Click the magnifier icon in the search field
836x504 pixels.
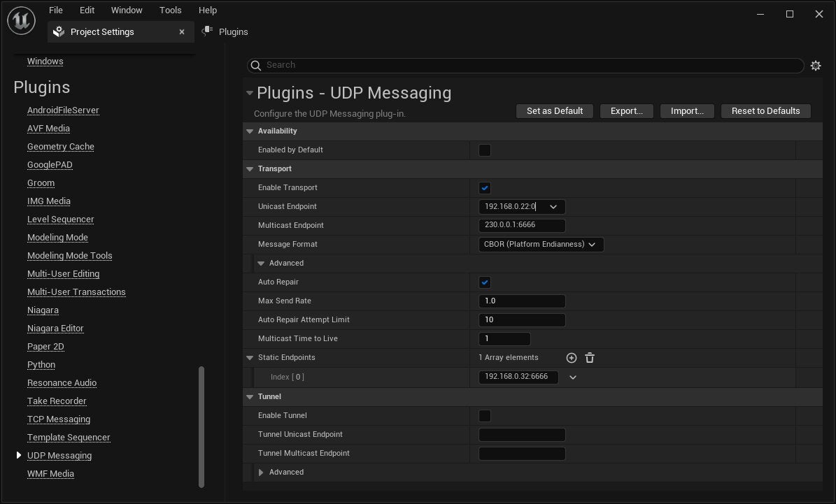(257, 64)
